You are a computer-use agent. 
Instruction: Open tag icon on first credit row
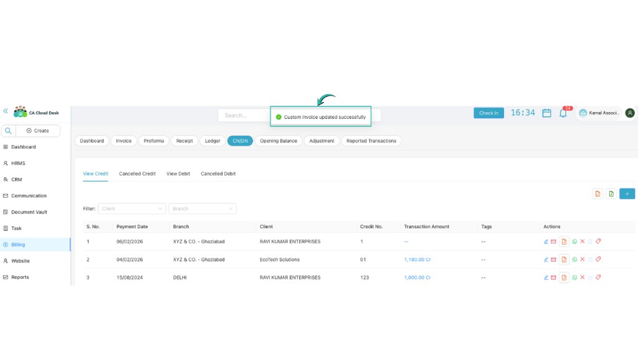pyautogui.click(x=598, y=241)
